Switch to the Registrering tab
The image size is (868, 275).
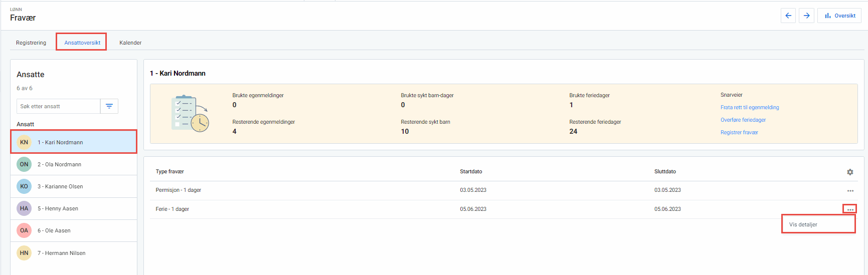click(x=31, y=43)
